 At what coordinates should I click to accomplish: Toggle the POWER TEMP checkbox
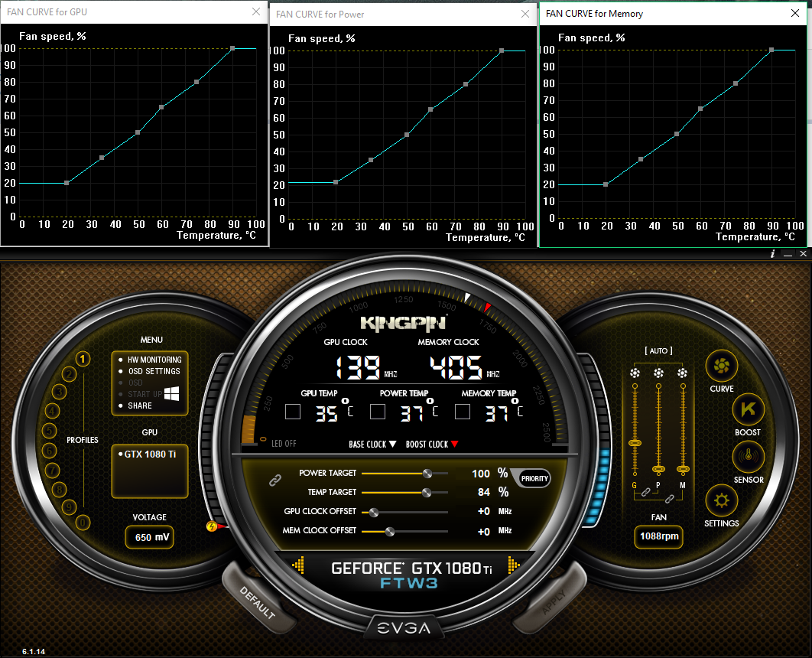click(x=378, y=412)
